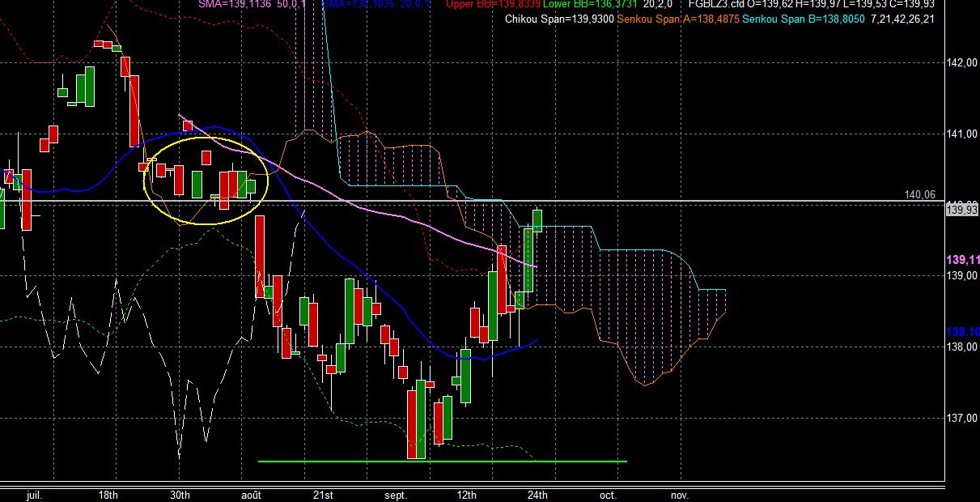The width and height of the screenshot is (980, 502).
Task: Click the oct. date axis label
Action: pyautogui.click(x=609, y=495)
